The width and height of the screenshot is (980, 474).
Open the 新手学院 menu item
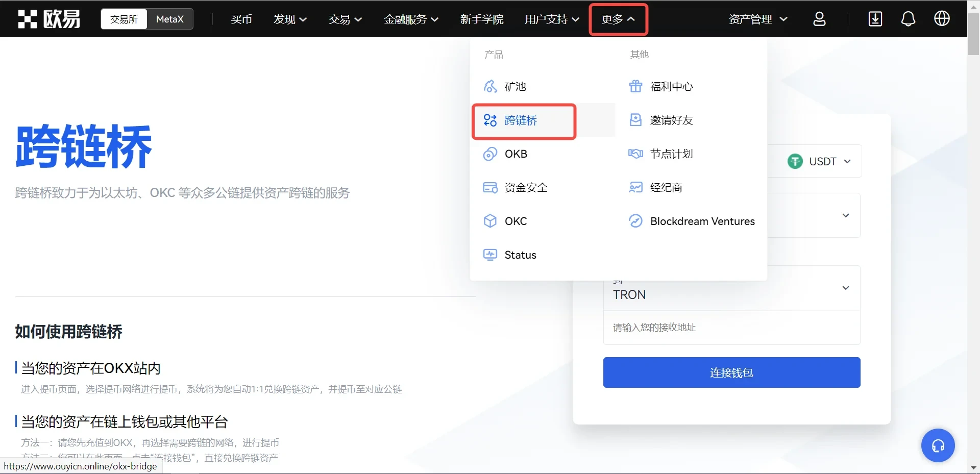(482, 19)
